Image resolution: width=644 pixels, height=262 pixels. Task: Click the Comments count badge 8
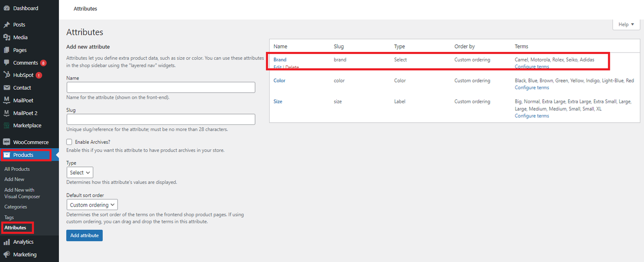pos(43,63)
